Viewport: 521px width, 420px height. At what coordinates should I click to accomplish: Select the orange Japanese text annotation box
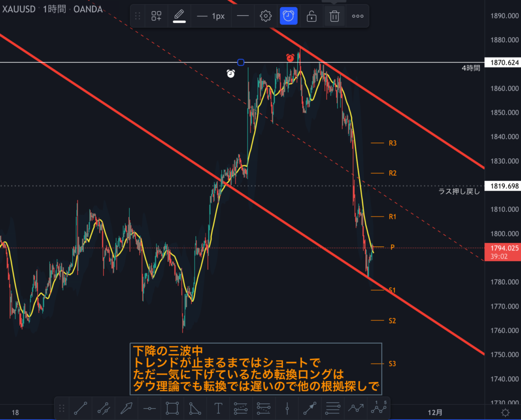click(x=256, y=369)
